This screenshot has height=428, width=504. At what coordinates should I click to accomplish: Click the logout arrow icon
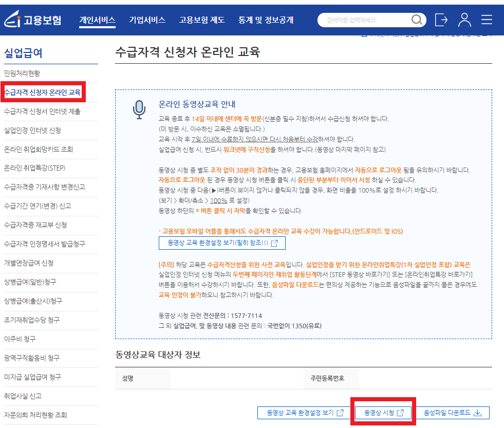pos(441,20)
